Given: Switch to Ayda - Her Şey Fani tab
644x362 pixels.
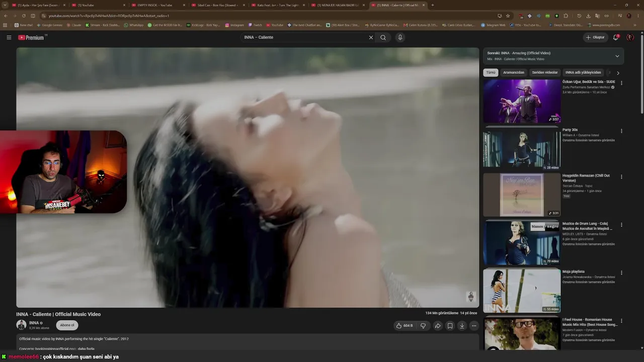Looking at the screenshot, I should pos(38,5).
